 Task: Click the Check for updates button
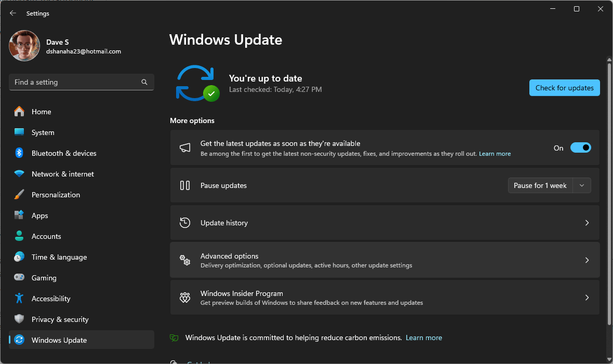point(564,87)
